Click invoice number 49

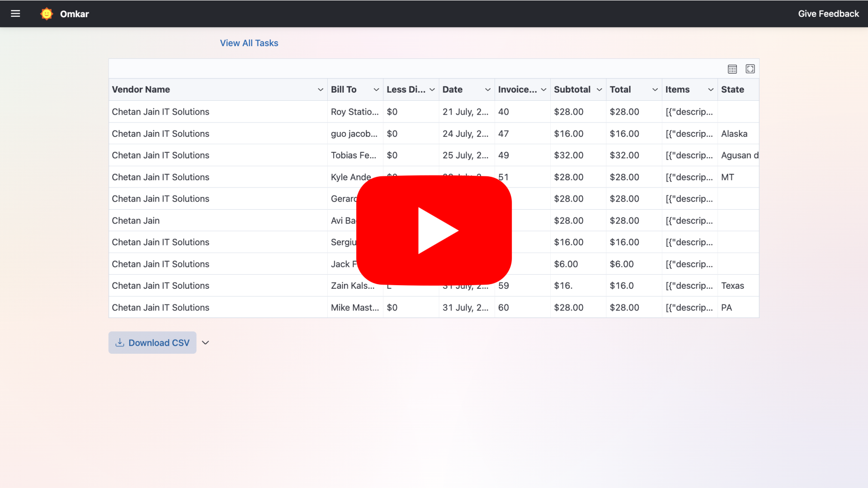click(523, 155)
